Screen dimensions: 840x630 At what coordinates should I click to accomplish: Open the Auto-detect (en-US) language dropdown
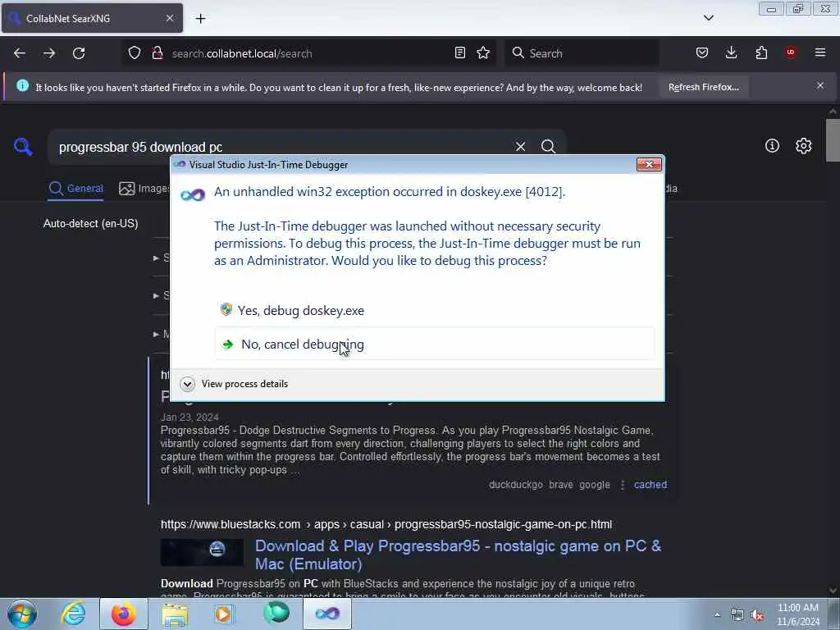[x=90, y=223]
